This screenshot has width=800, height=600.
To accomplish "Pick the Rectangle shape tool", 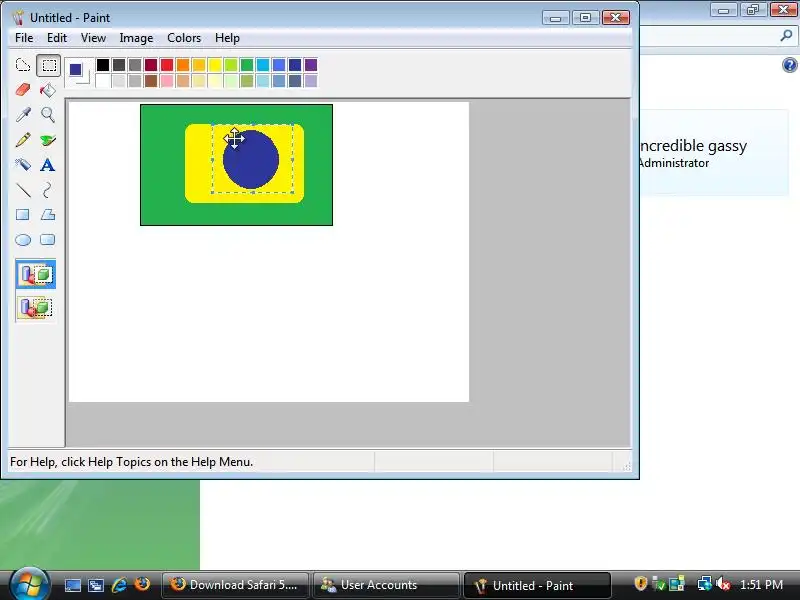I will (23, 215).
